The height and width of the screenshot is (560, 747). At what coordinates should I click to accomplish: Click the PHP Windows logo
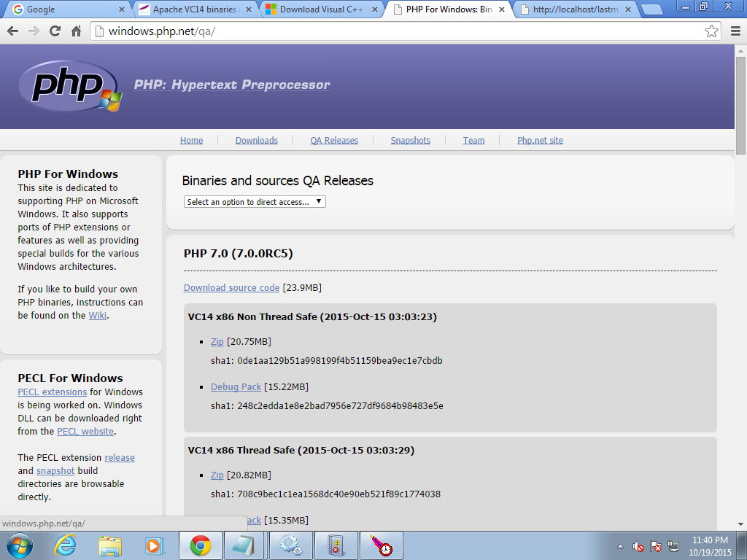pos(71,86)
